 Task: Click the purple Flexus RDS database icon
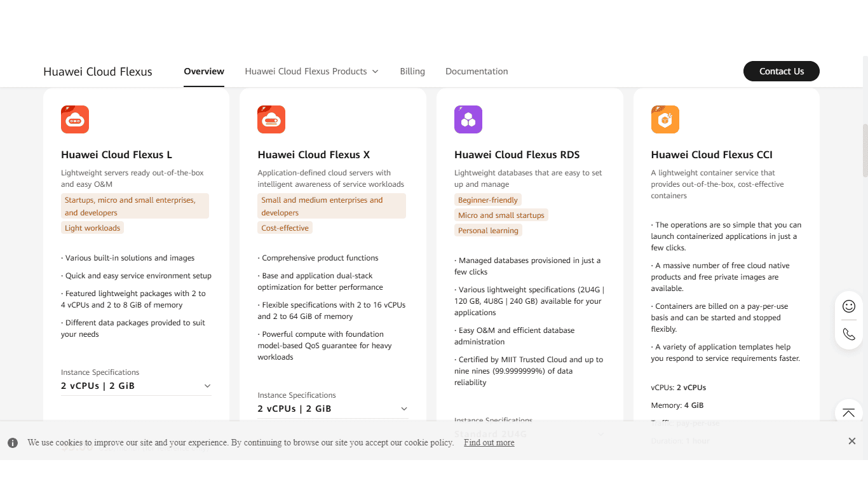pos(468,119)
